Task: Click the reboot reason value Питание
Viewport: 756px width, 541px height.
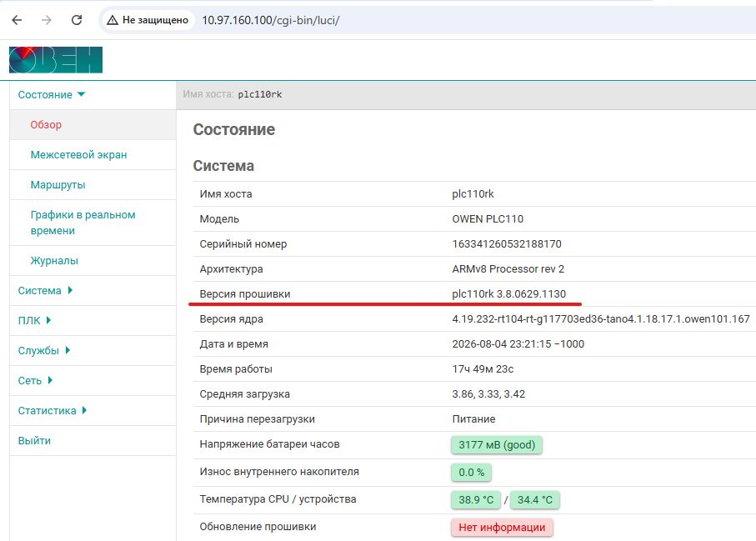Action: 473,419
